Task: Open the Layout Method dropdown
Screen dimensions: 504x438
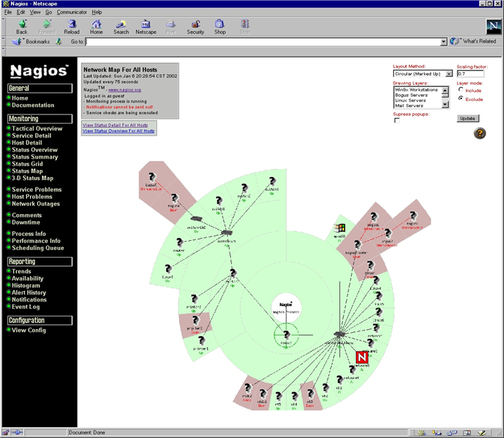Action: point(449,74)
